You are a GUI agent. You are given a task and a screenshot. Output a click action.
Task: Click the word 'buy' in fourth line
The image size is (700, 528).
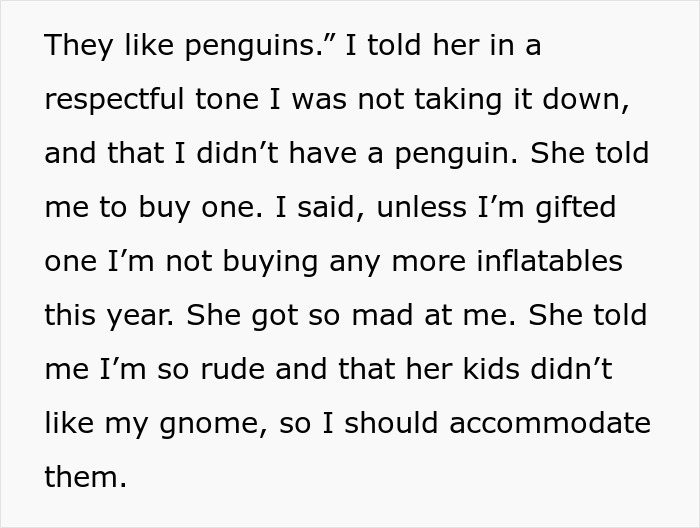click(164, 208)
